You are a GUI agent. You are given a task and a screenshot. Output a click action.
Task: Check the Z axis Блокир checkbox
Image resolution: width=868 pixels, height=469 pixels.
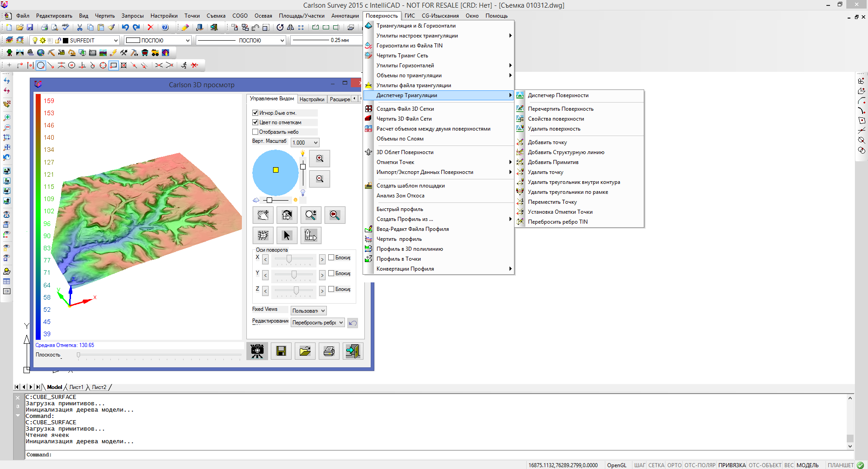(331, 289)
